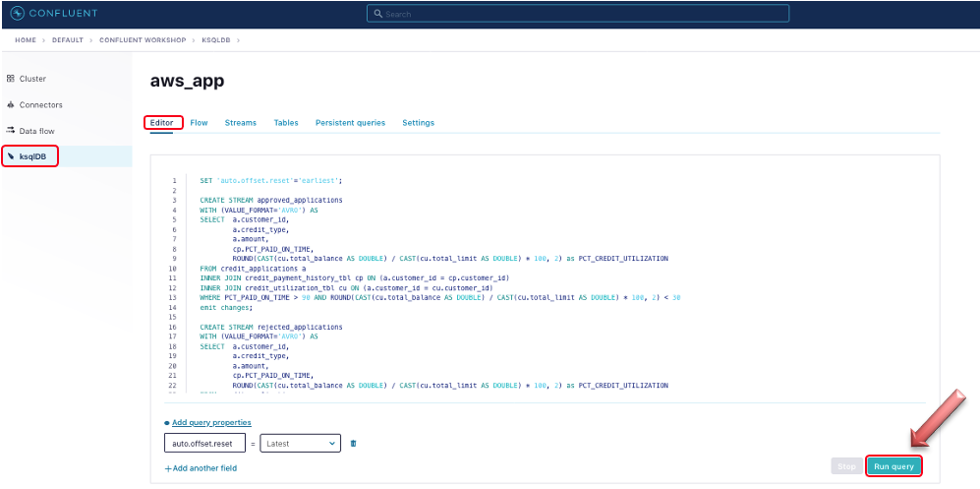Click the ROUND(CAST expression on line 9
This screenshot has width=980, height=489.
(450, 258)
